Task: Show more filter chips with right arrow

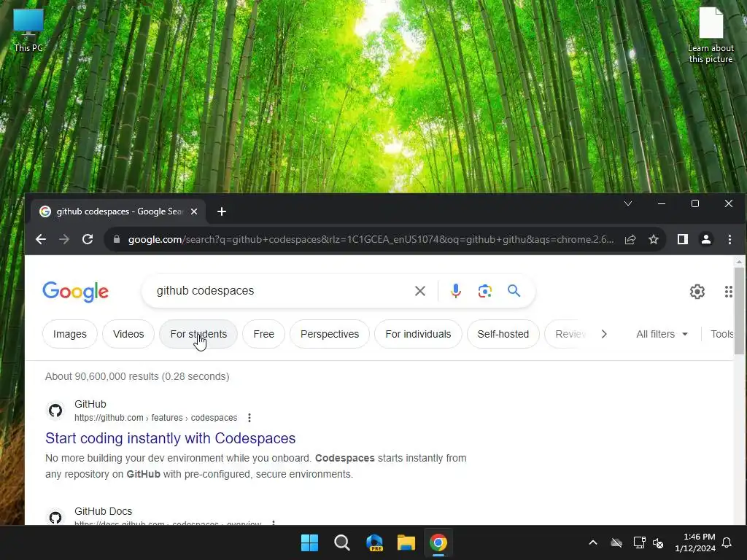Action: pos(604,334)
